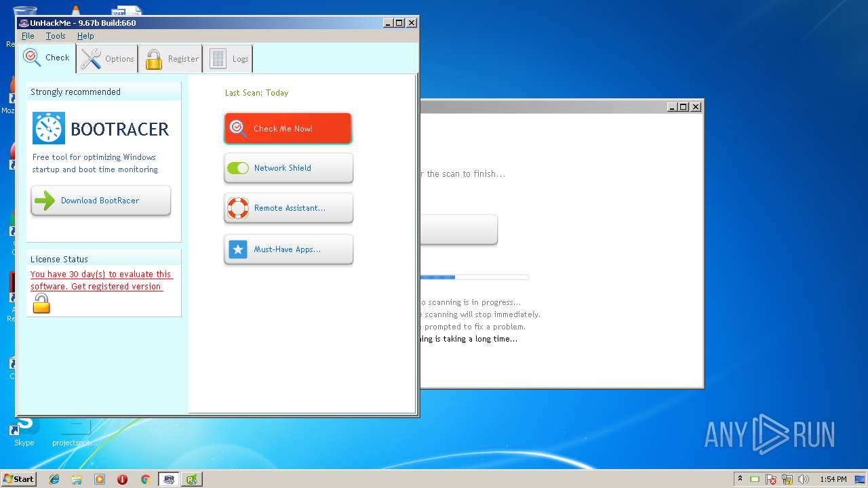This screenshot has width=868, height=488.
Task: Click "scanning is taking a long time..." text
Action: pos(468,339)
